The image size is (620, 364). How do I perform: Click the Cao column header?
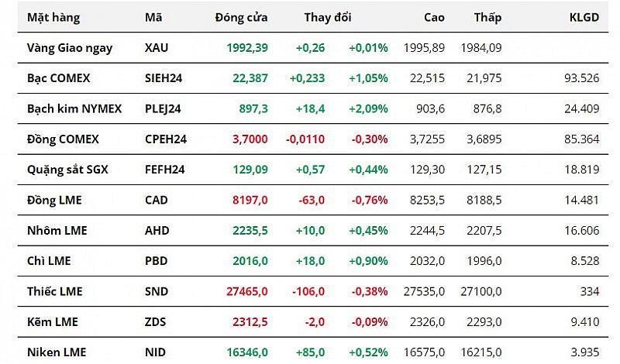434,17
